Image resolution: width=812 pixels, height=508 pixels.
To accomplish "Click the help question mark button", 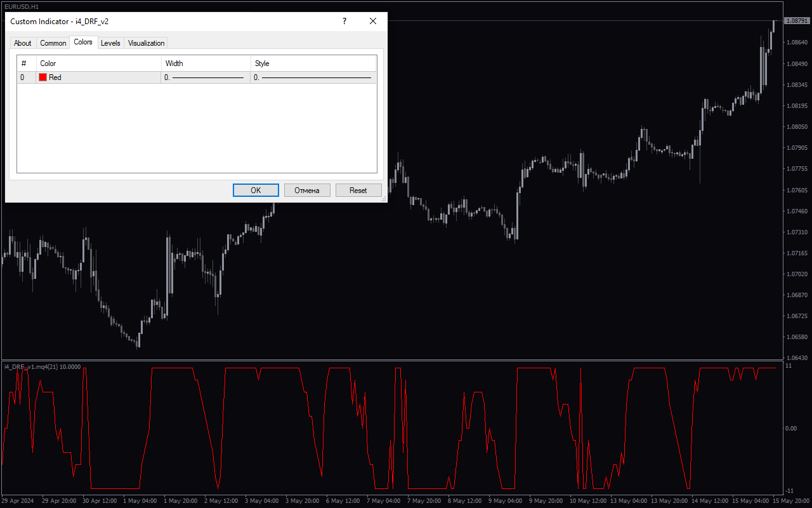I will tap(344, 21).
